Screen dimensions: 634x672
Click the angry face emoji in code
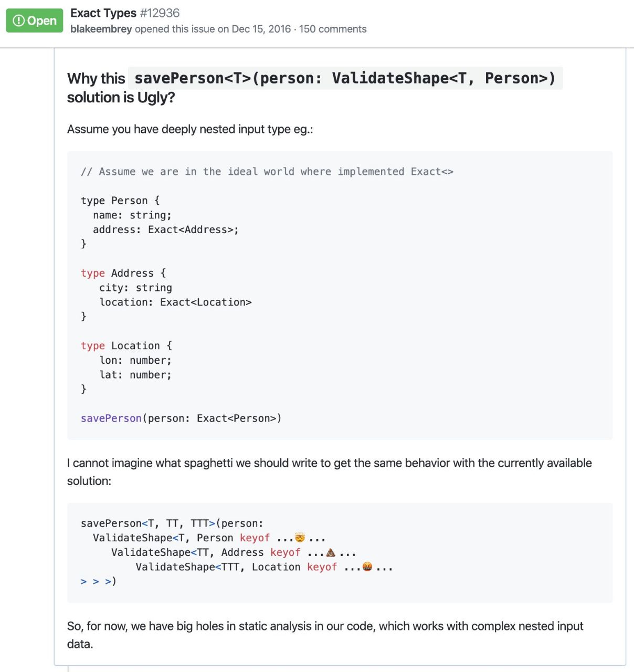coord(367,567)
